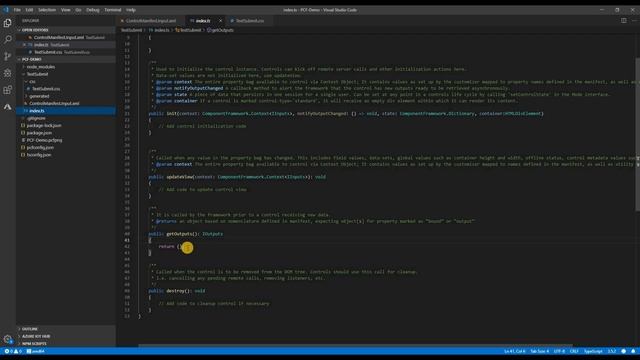The height and width of the screenshot is (360, 640).
Task: Open the Debug view in activity bar
Action: pyautogui.click(x=7, y=73)
